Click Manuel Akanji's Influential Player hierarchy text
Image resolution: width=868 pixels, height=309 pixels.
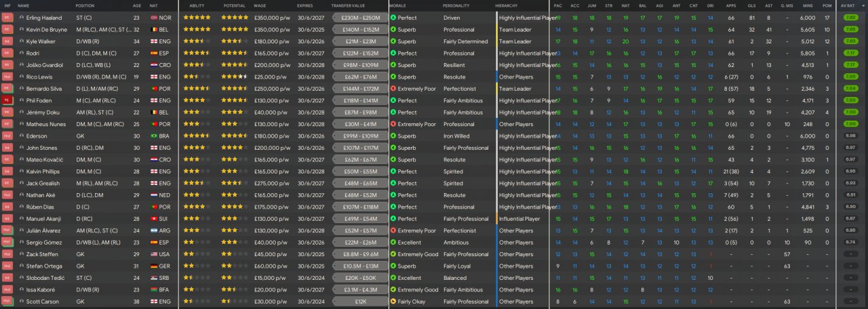(519, 219)
